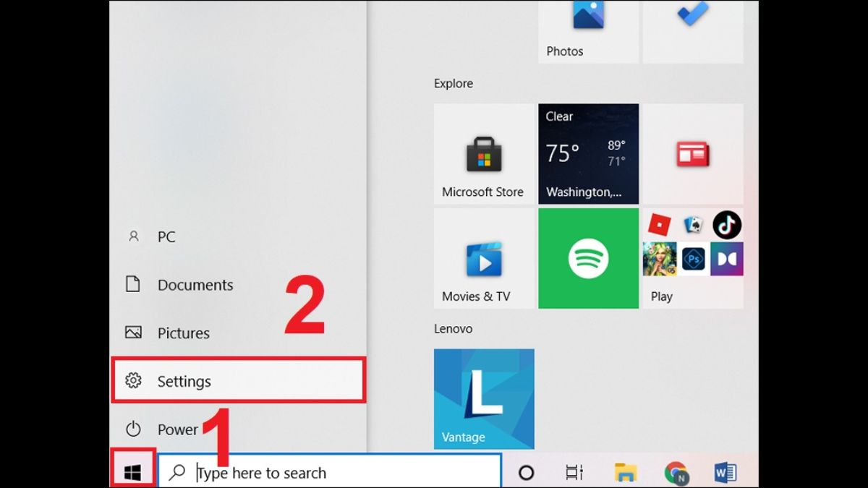Screen dimensions: 868x488
Task: Open Settings from the Start menu
Action: point(238,381)
